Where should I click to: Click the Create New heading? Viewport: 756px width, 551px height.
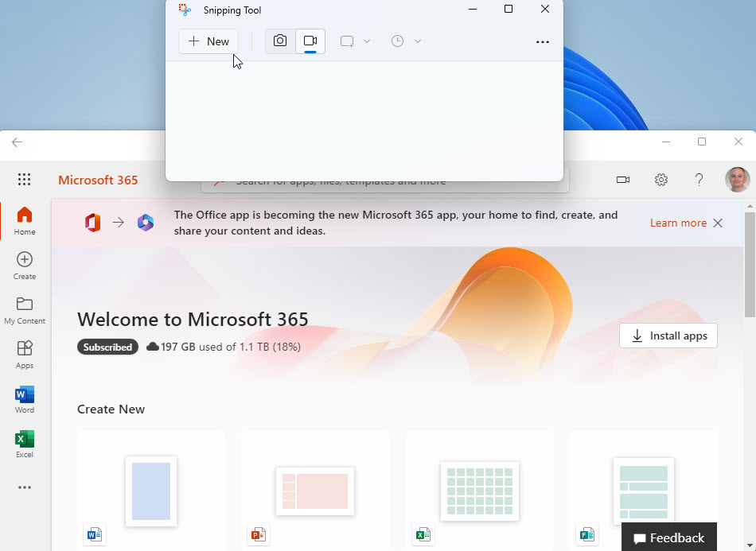111,409
